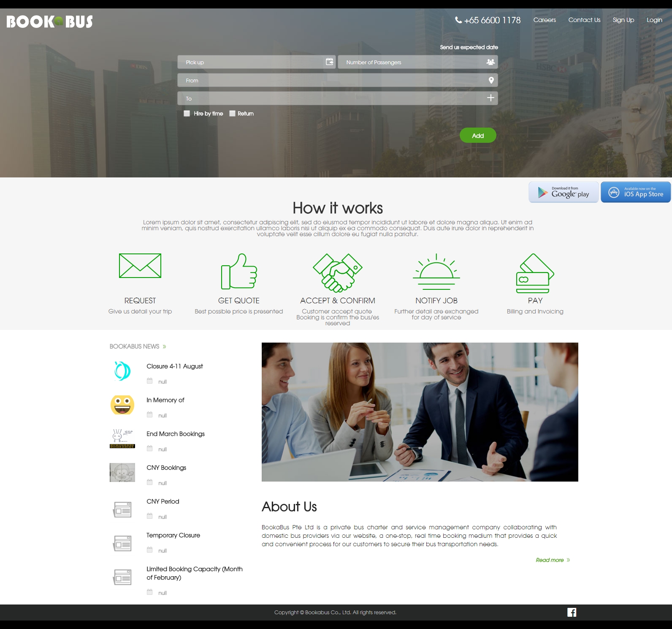
Task: Open the End March Bookings article
Action: pos(176,434)
